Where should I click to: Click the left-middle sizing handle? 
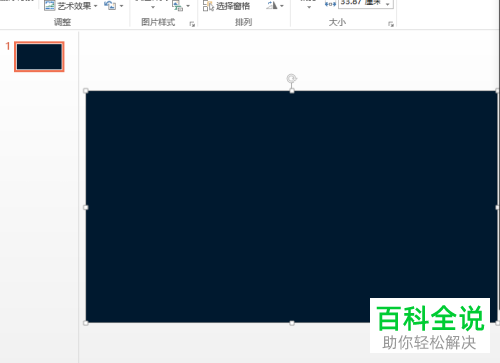(x=86, y=207)
